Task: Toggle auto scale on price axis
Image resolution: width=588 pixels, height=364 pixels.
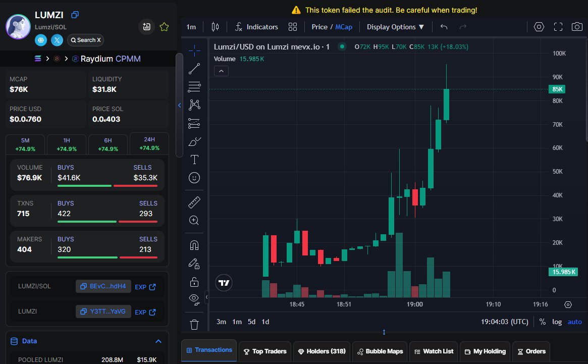Action: point(574,322)
